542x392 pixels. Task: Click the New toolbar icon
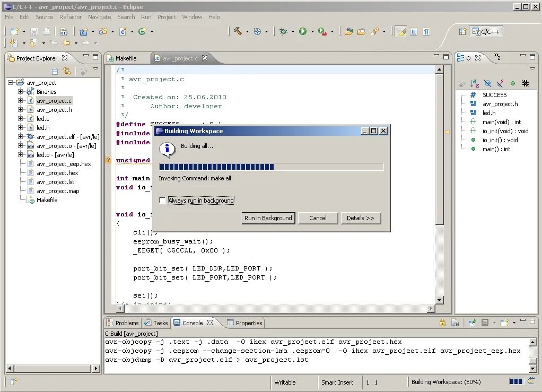coord(14,32)
